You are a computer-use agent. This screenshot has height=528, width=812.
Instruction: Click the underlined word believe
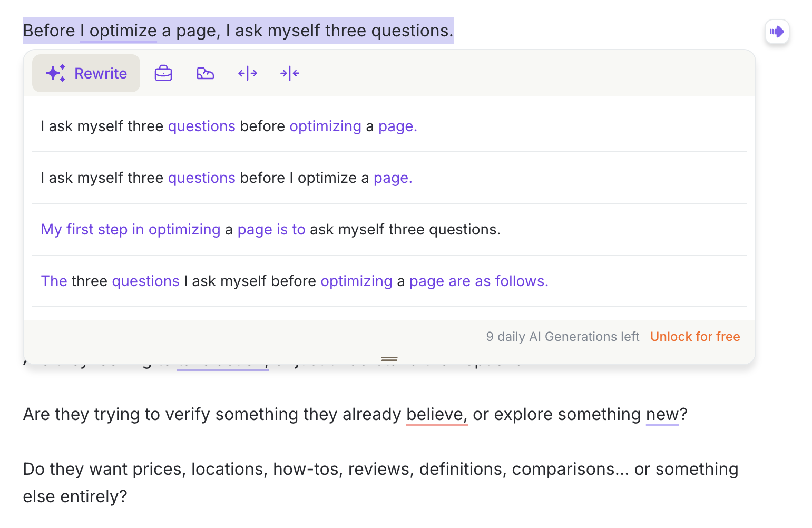435,415
